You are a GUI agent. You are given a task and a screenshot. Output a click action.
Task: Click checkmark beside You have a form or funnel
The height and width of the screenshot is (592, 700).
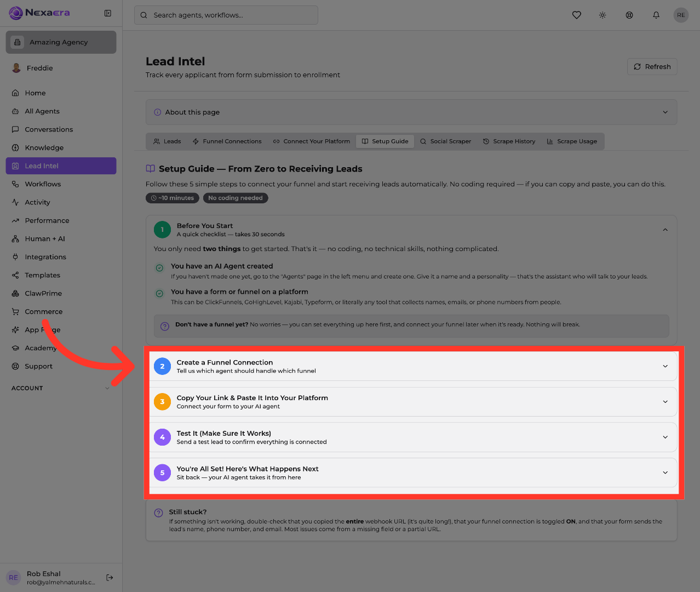(159, 293)
